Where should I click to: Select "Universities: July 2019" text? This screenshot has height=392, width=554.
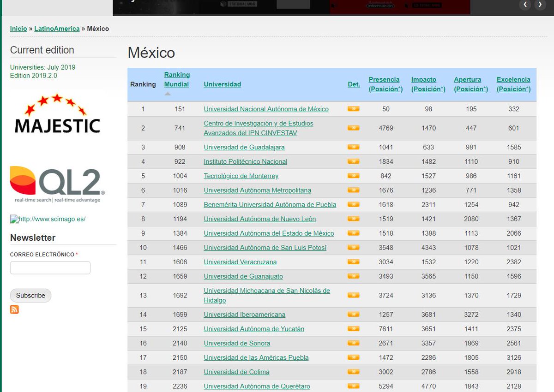42,67
